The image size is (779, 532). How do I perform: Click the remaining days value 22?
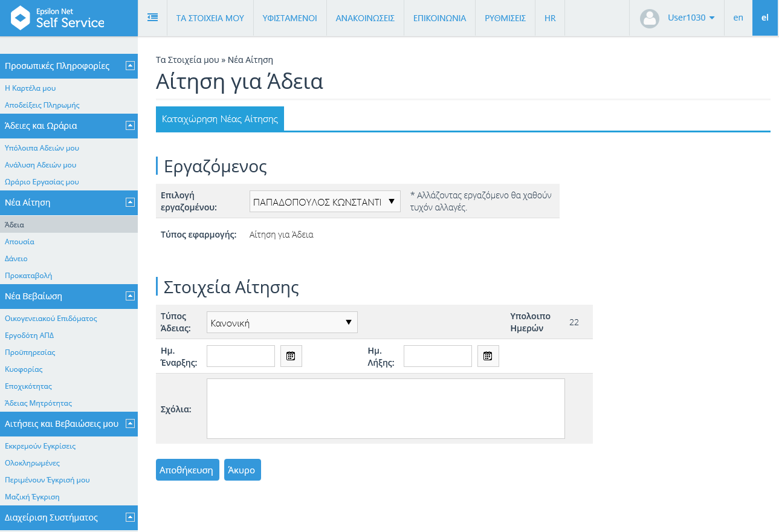[574, 322]
